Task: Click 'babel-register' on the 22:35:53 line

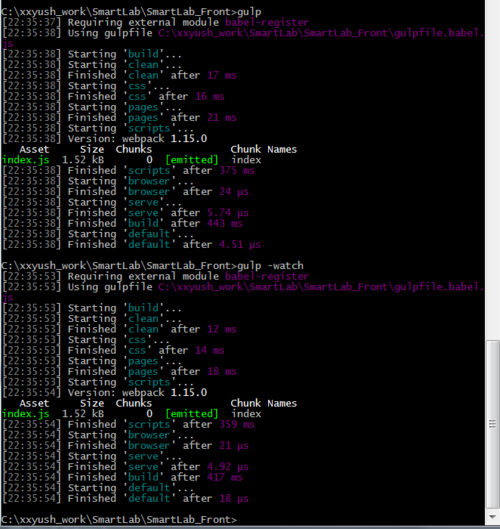Action: point(267,276)
